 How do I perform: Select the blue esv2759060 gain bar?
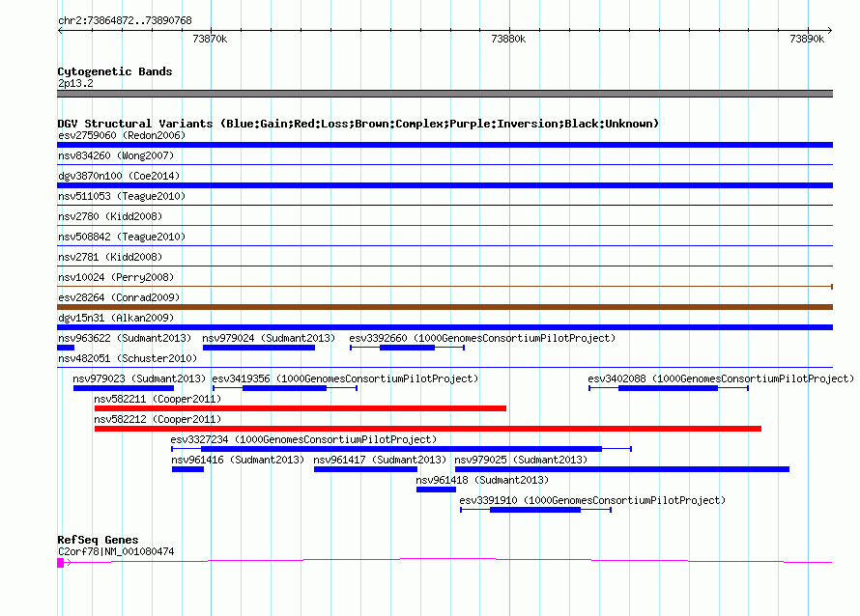click(444, 145)
